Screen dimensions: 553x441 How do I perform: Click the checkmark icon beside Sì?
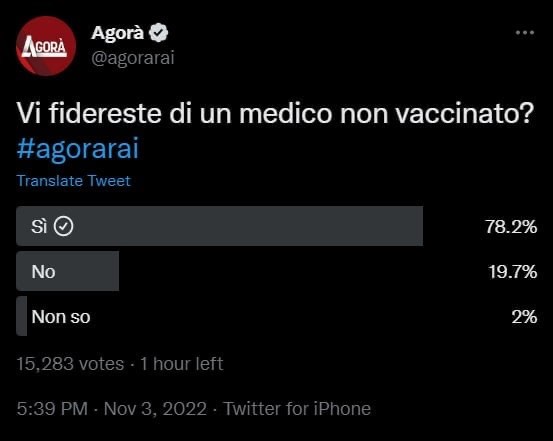coord(63,226)
